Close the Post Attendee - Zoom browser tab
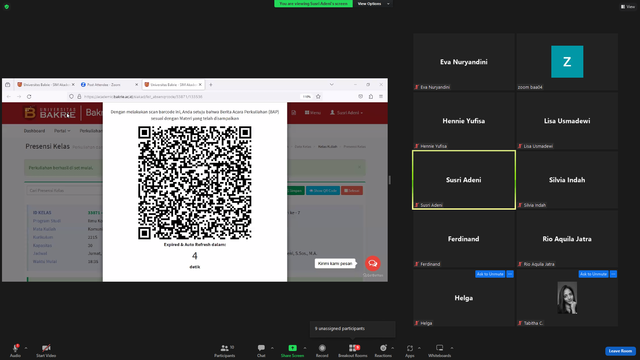 136,84
